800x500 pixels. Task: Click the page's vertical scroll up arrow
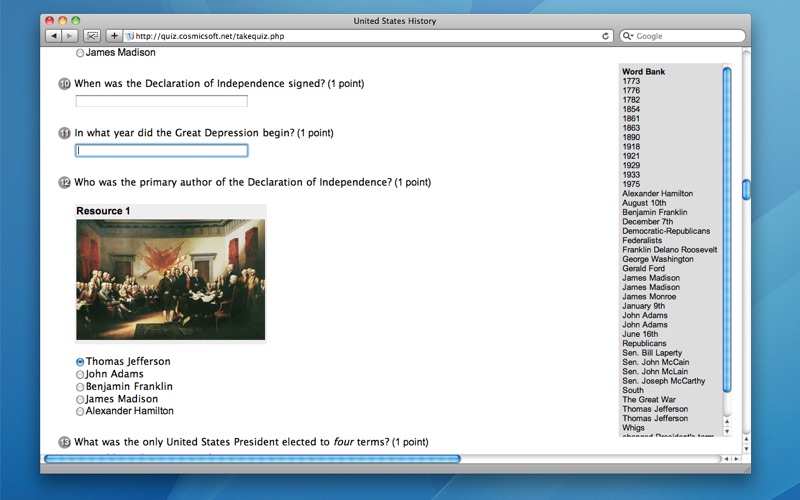(746, 439)
